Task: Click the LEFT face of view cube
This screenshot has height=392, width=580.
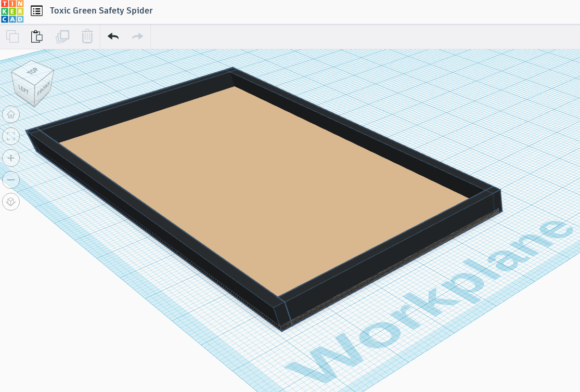Action: pos(23,89)
